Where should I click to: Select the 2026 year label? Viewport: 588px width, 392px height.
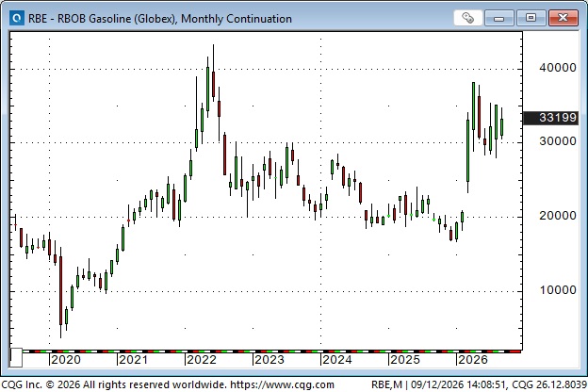click(473, 360)
